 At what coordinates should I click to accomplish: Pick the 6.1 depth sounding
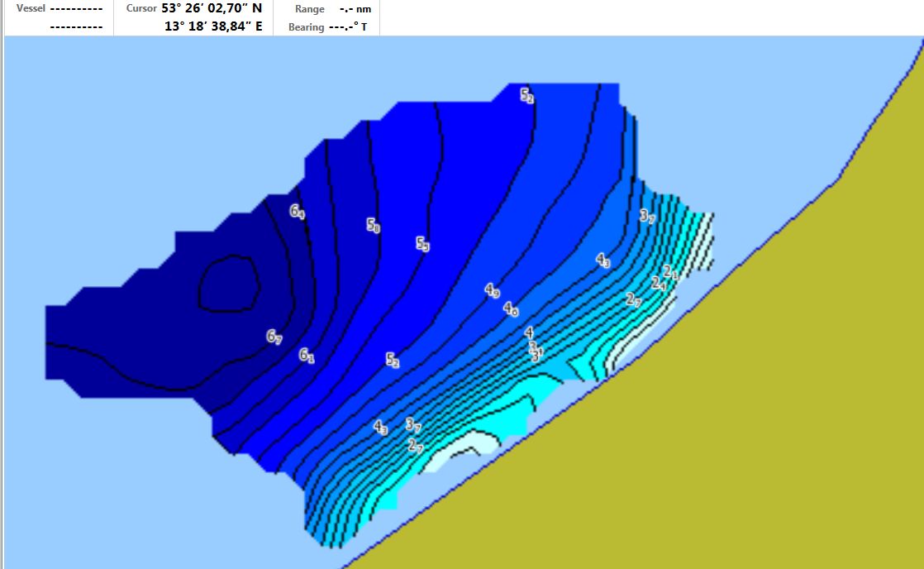[307, 356]
